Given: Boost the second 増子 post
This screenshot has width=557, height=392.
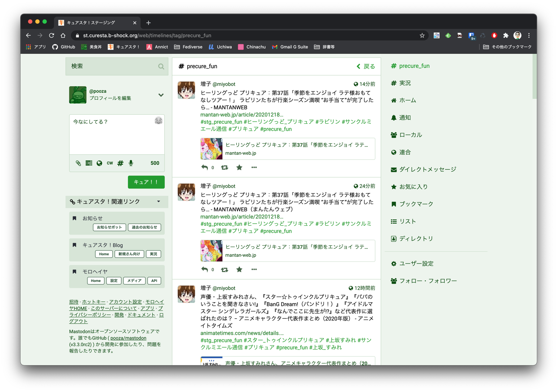Looking at the screenshot, I should tap(224, 269).
